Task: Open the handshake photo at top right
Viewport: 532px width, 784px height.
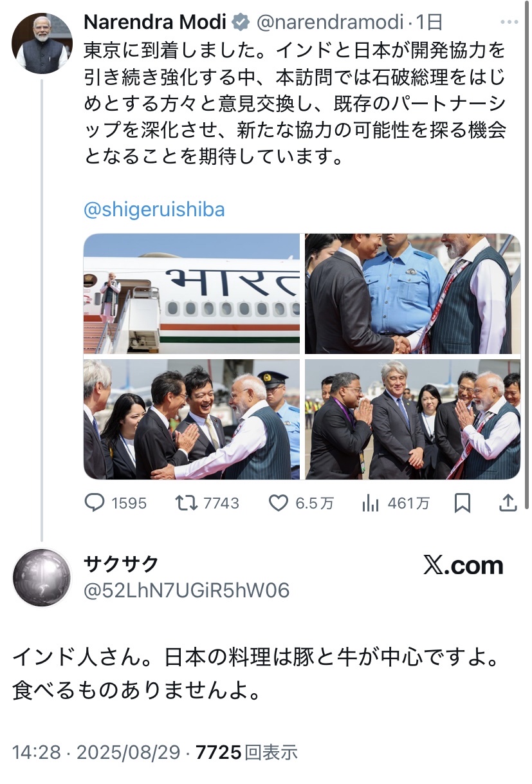Action: (412, 294)
